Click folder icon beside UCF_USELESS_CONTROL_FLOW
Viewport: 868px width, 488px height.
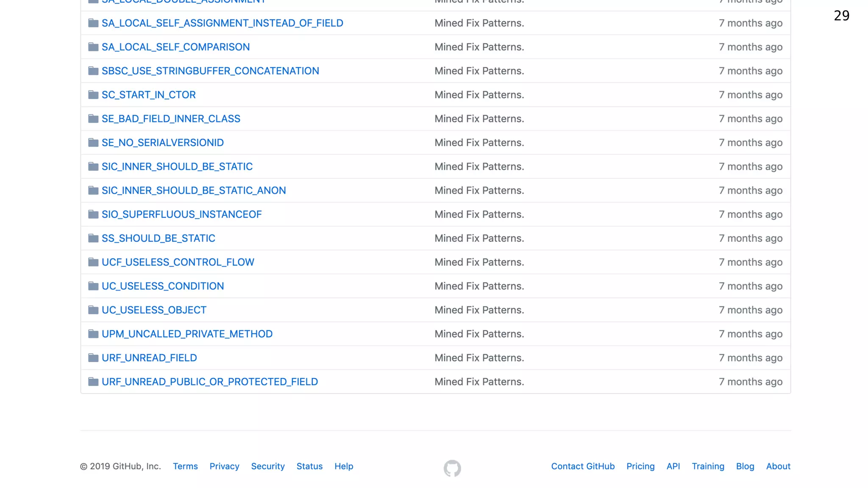point(93,262)
